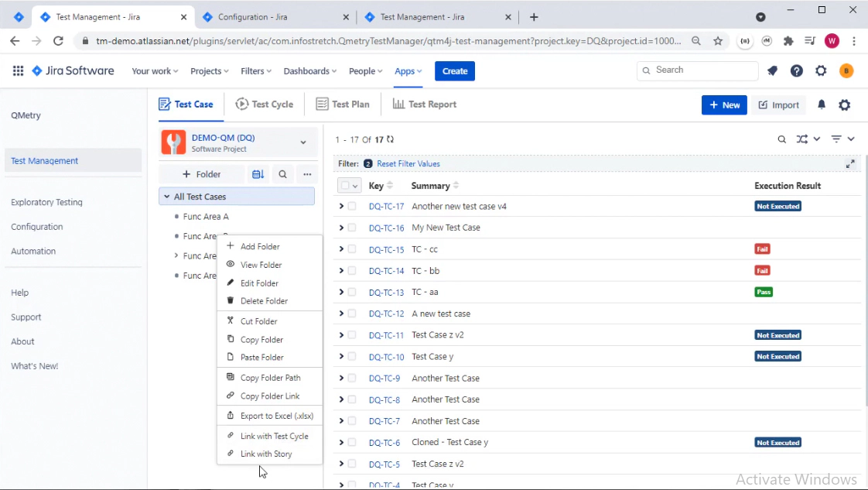The width and height of the screenshot is (868, 490).
Task: Expand the DQ-TC-15 test case row
Action: pos(340,249)
